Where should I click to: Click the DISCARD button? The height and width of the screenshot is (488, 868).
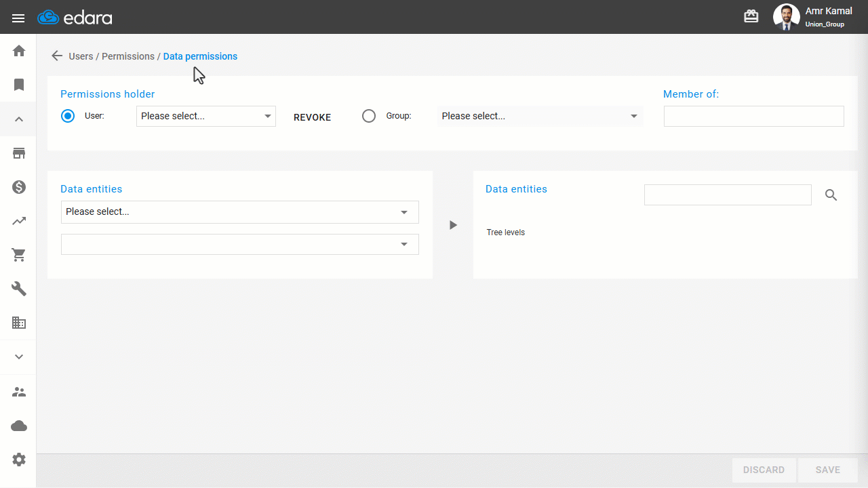(x=764, y=470)
